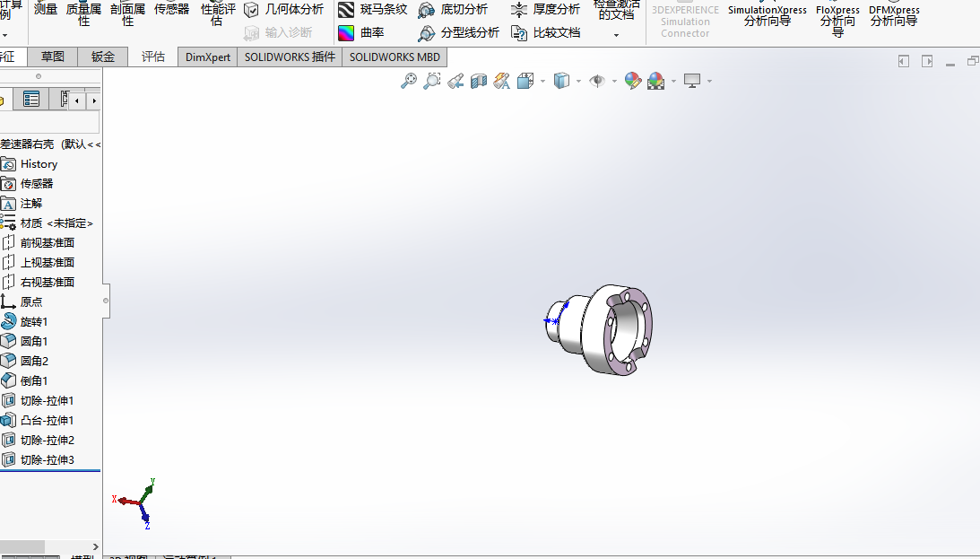
Task: Switch to SOLIDWORKS MBD tab
Action: pyautogui.click(x=395, y=57)
